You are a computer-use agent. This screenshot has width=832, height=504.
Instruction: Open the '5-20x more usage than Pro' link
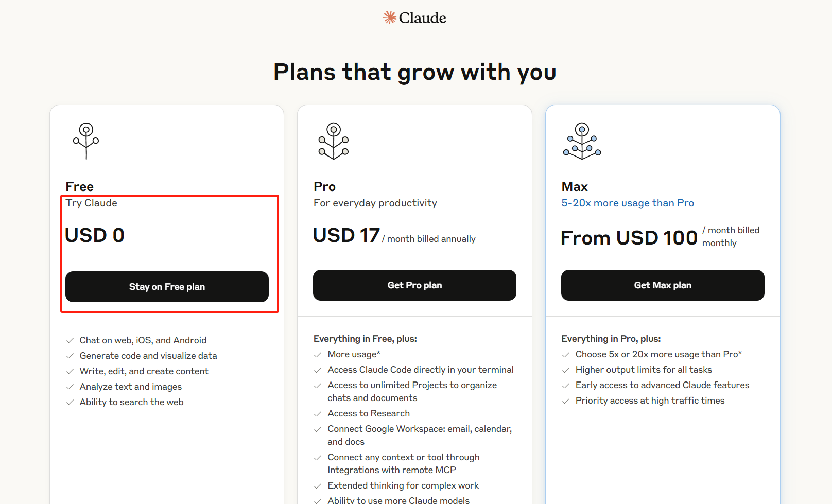628,203
